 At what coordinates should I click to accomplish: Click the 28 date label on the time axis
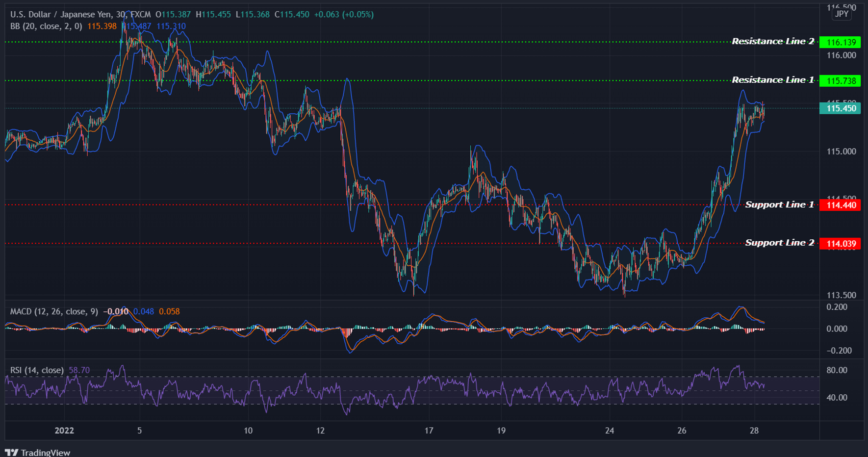click(755, 431)
